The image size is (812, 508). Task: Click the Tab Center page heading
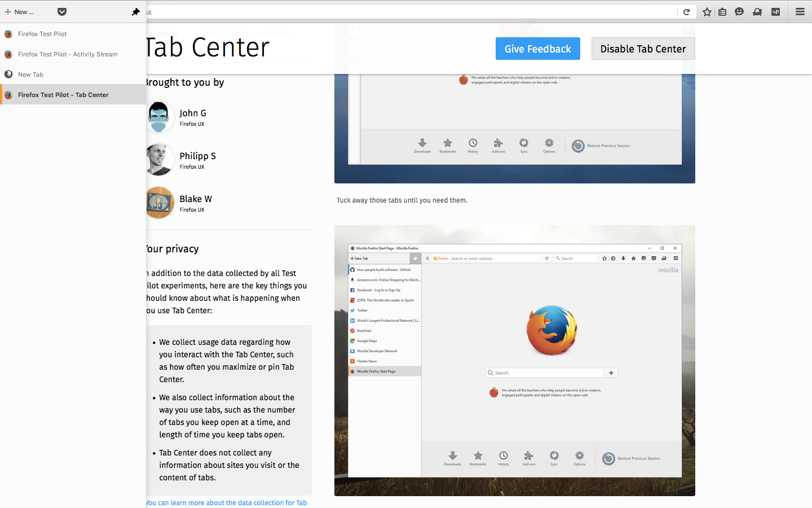click(208, 47)
